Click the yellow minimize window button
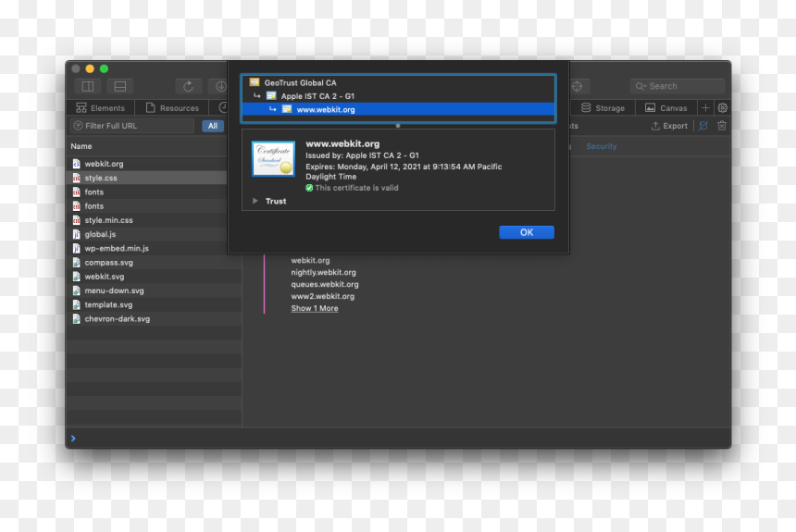This screenshot has height=532, width=796. pyautogui.click(x=90, y=68)
